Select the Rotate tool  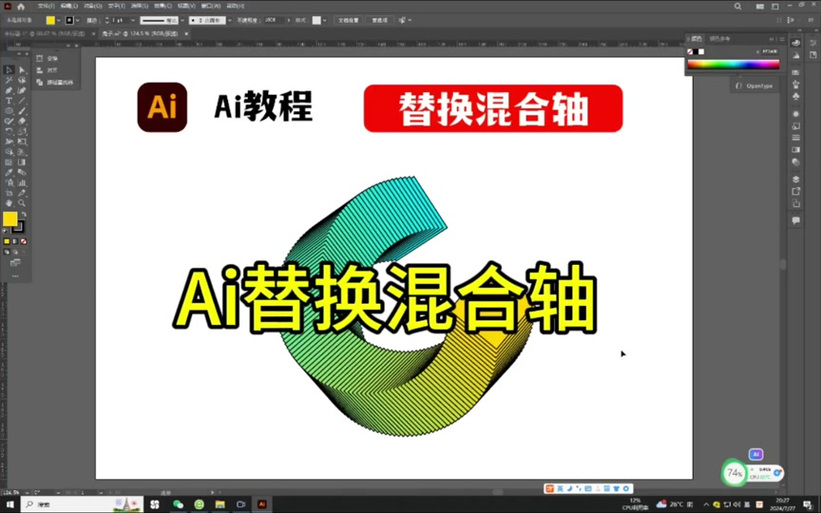pyautogui.click(x=9, y=131)
